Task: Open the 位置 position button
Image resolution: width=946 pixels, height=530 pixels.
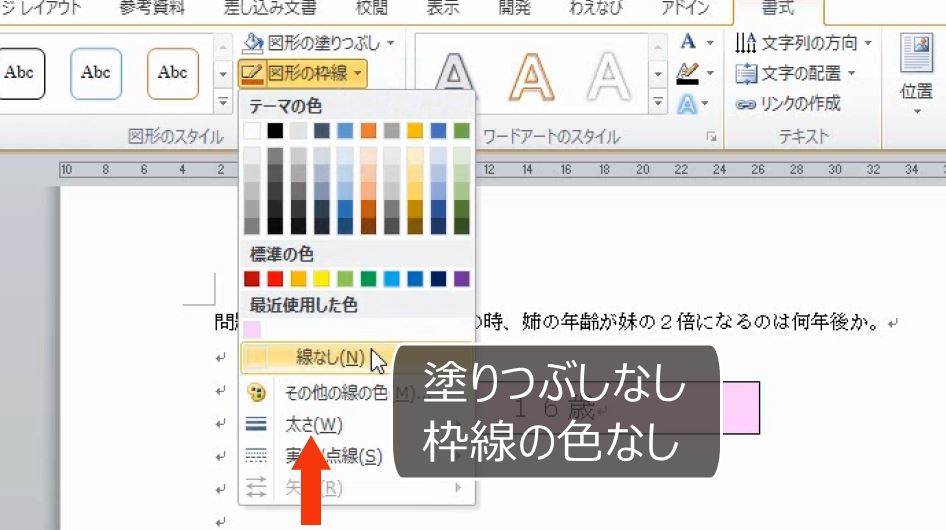Action: point(916,74)
